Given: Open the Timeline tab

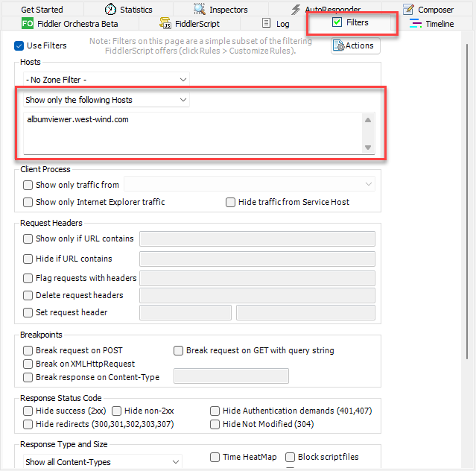Looking at the screenshot, I should 432,24.
